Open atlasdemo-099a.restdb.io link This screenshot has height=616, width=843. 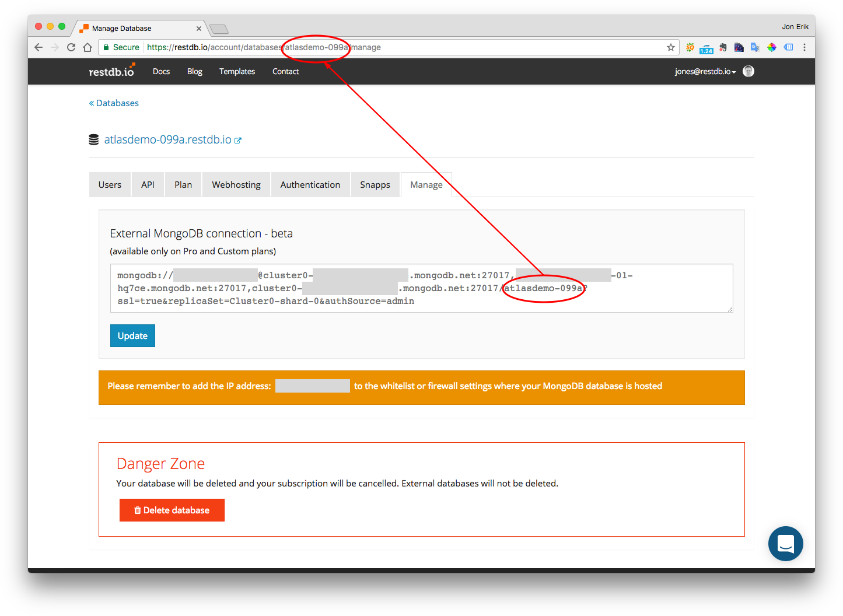(x=168, y=139)
